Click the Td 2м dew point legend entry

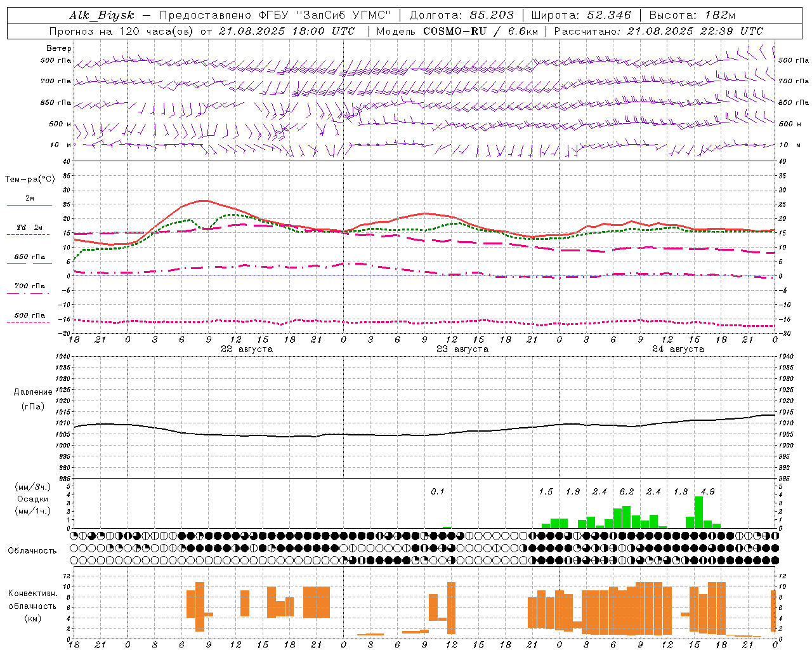29,230
